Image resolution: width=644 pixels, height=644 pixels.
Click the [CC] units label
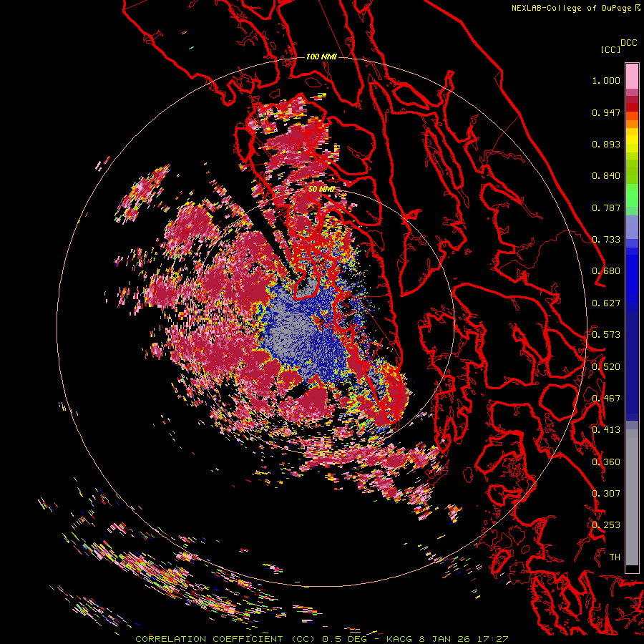coord(610,49)
